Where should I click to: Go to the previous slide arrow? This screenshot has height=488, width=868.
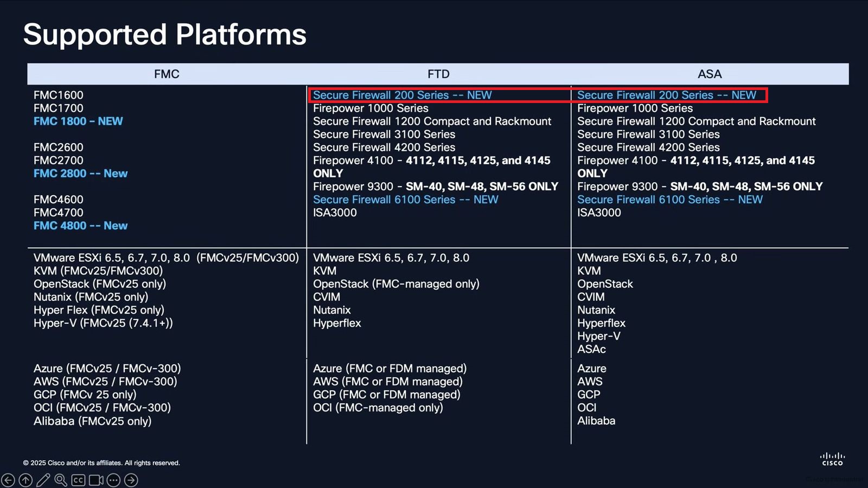click(8, 480)
